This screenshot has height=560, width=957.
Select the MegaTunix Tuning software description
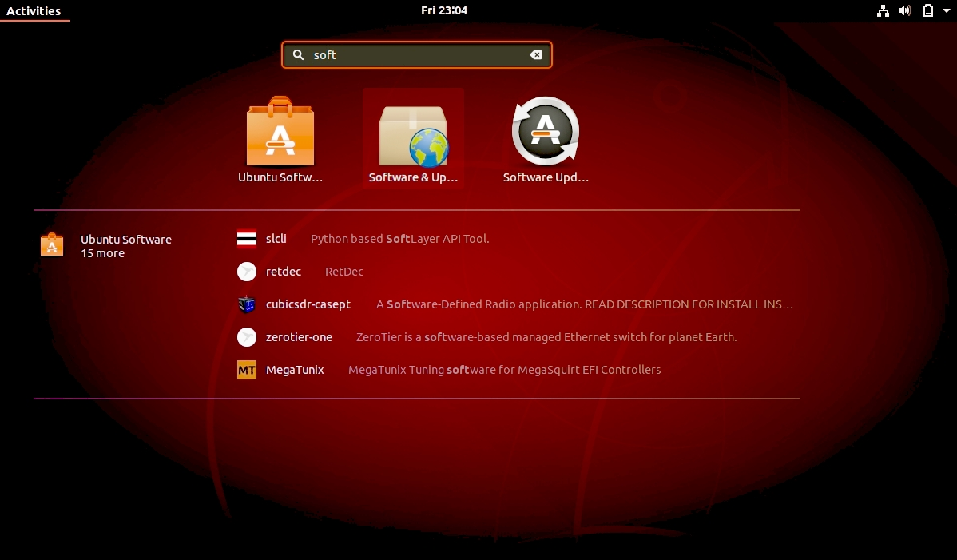(x=504, y=370)
